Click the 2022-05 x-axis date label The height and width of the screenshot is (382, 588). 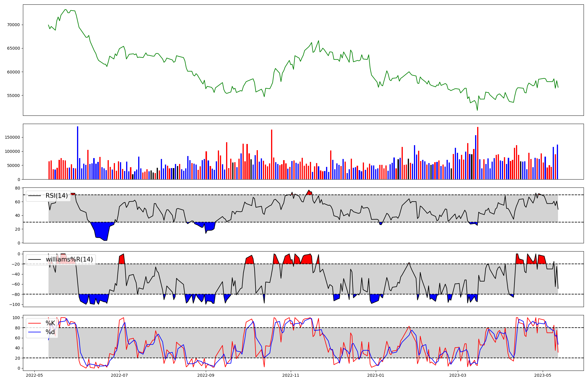35,375
